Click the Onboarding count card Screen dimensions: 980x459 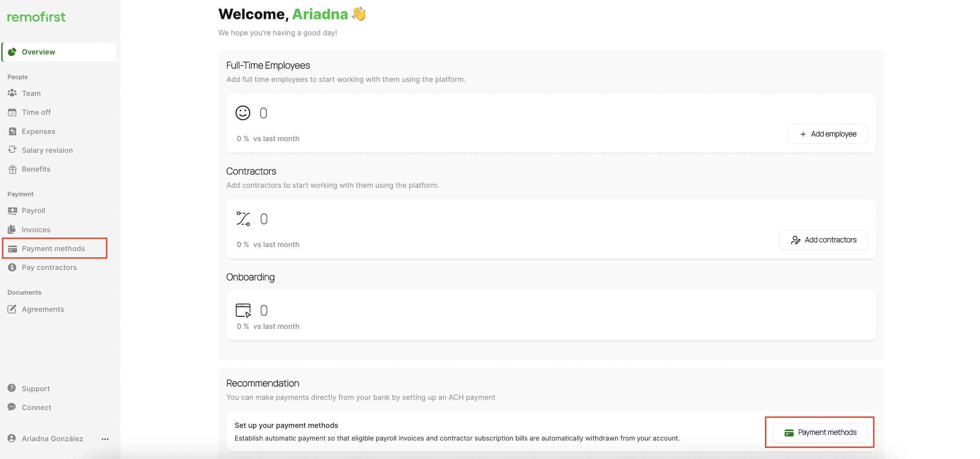coord(551,316)
